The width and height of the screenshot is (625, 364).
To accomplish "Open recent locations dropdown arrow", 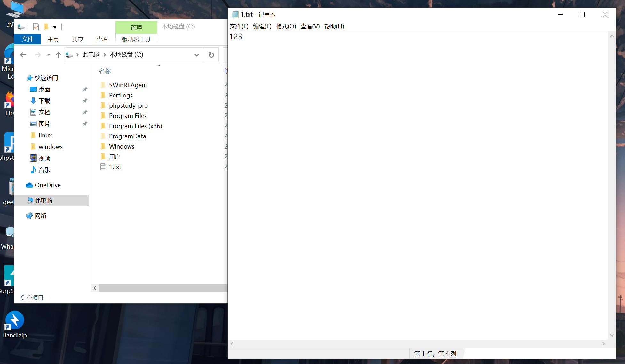I will (x=49, y=55).
